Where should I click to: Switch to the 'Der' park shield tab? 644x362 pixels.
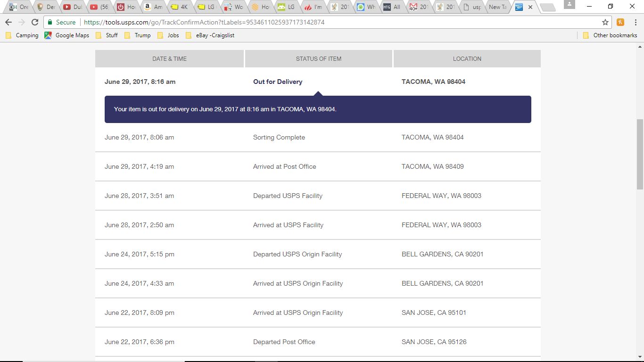click(x=46, y=7)
